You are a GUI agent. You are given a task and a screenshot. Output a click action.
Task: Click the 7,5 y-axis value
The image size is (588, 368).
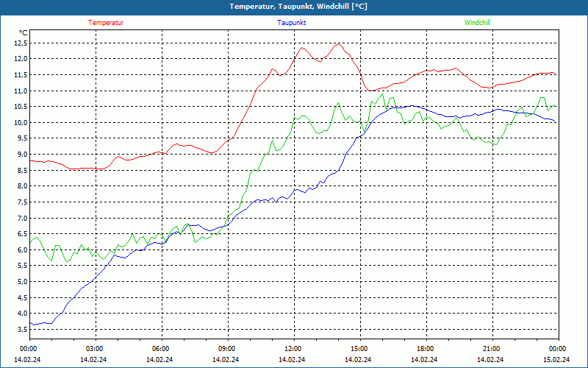(23, 202)
